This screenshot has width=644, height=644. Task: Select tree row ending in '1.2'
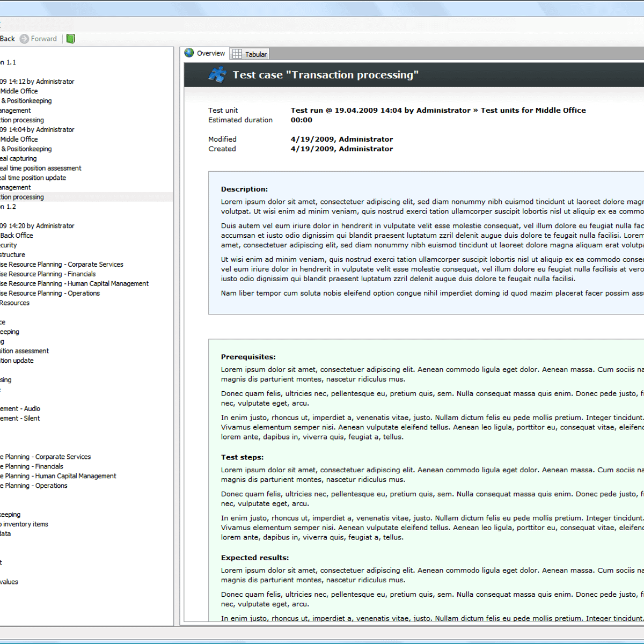[x=8, y=207]
